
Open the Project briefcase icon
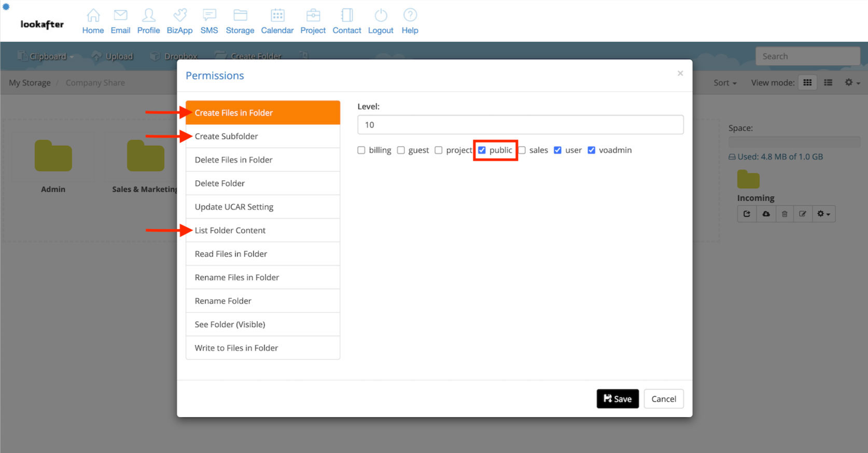click(x=313, y=16)
